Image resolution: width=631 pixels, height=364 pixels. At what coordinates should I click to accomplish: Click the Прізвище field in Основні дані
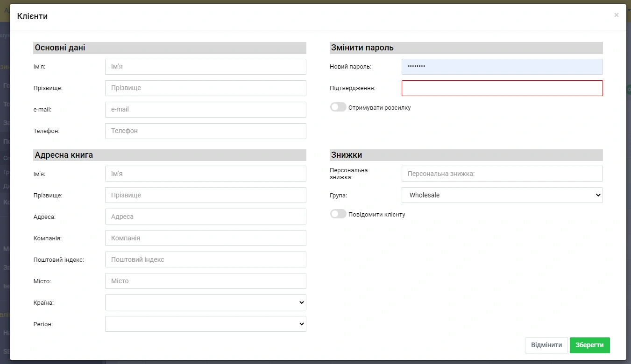tap(206, 88)
